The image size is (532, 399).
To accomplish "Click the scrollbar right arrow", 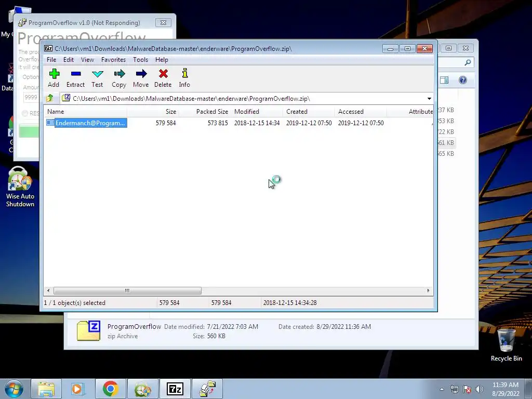I will point(428,291).
